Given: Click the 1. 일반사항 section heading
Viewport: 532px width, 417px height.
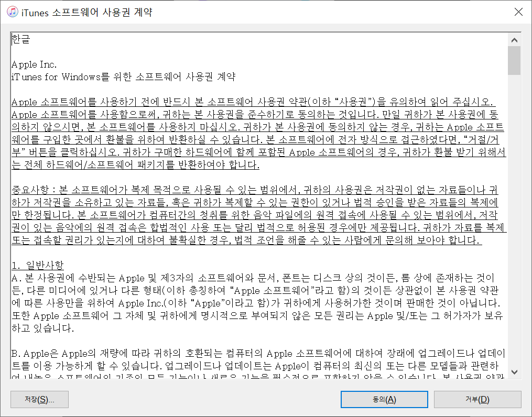Looking at the screenshot, I should coord(38,265).
